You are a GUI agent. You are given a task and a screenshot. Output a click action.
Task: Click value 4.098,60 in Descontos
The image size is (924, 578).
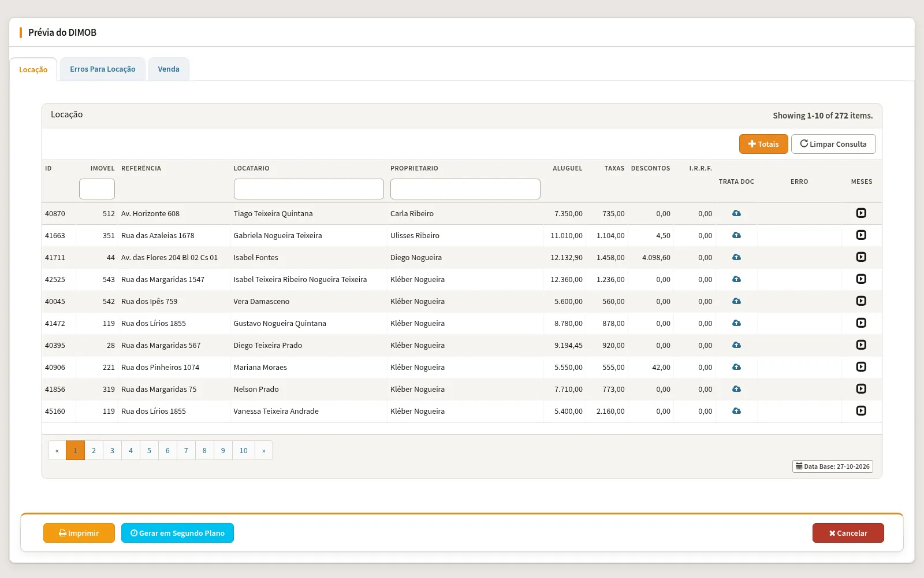pyautogui.click(x=656, y=257)
